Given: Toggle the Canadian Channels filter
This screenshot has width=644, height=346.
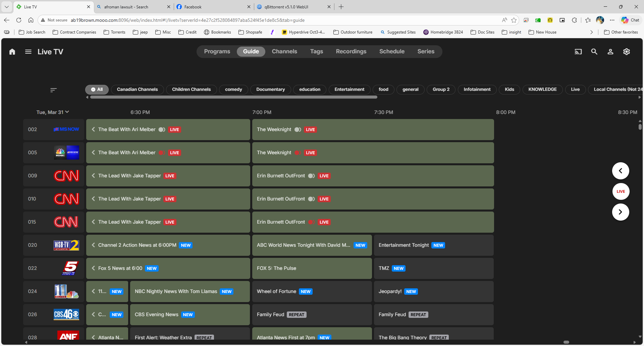Looking at the screenshot, I should 137,90.
